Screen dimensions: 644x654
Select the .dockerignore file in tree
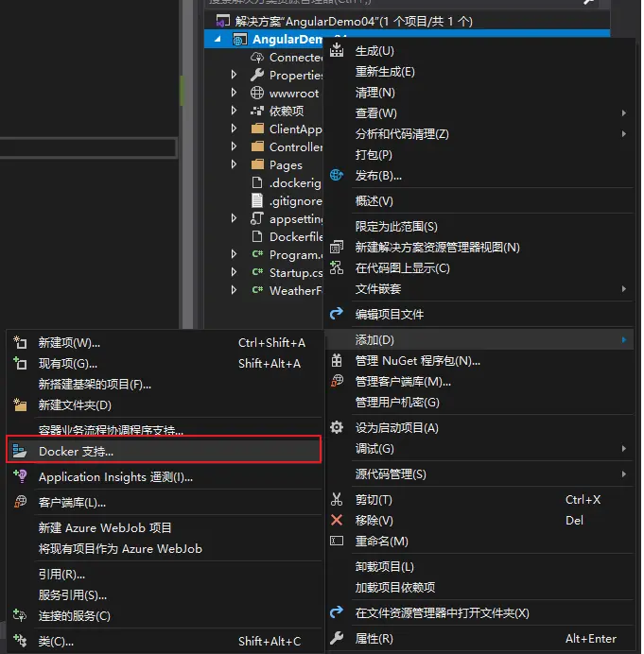(295, 182)
